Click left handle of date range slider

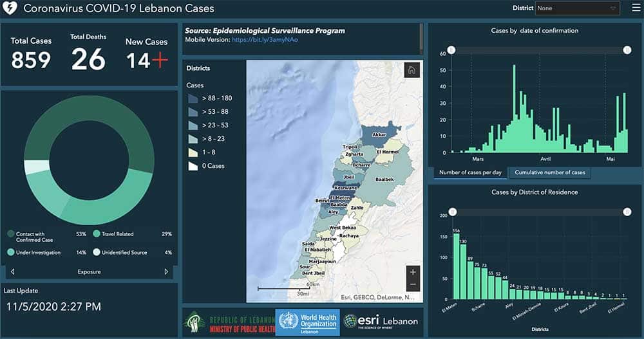452,50
